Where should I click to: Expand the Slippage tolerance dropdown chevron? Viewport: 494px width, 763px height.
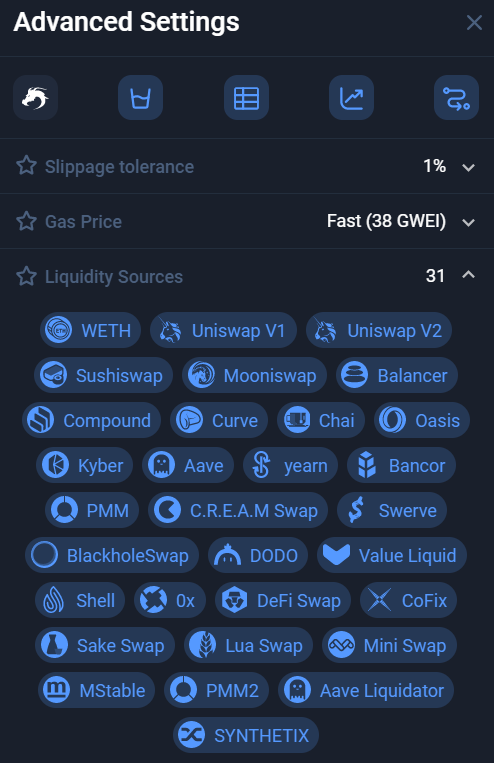(x=468, y=167)
